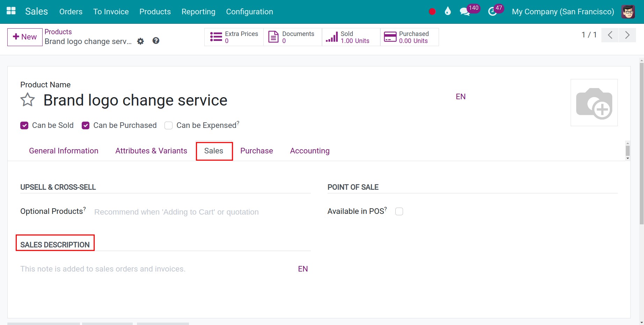Open the EN selector in Sales Description

302,269
